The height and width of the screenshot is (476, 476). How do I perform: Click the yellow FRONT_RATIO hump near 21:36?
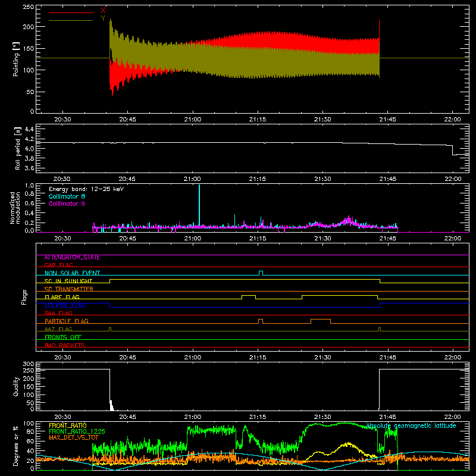click(348, 445)
